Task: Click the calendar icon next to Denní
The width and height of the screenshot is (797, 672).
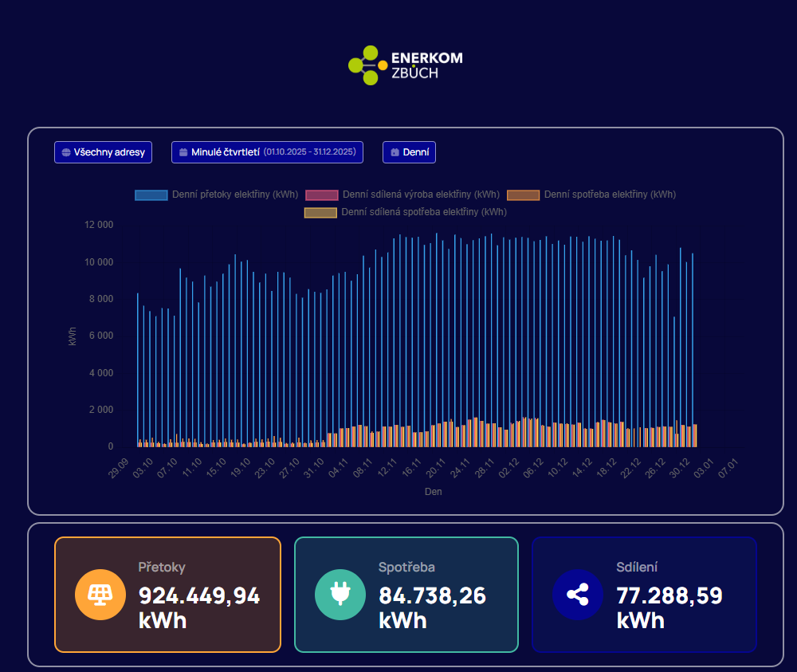Action: tap(395, 152)
